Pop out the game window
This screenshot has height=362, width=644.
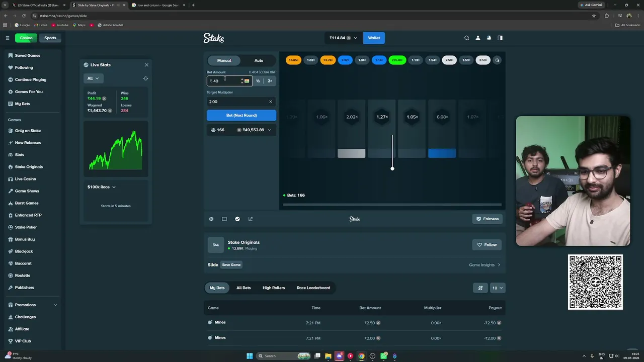coord(251,219)
